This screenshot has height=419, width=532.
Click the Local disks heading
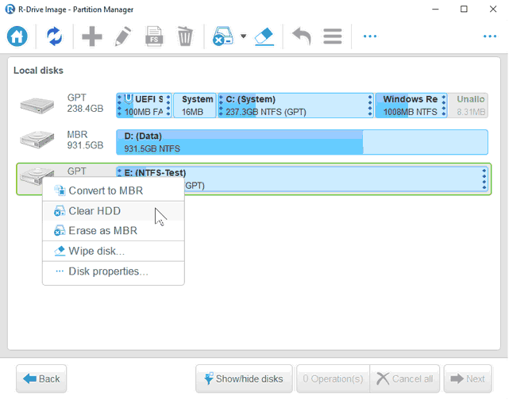pyautogui.click(x=38, y=71)
